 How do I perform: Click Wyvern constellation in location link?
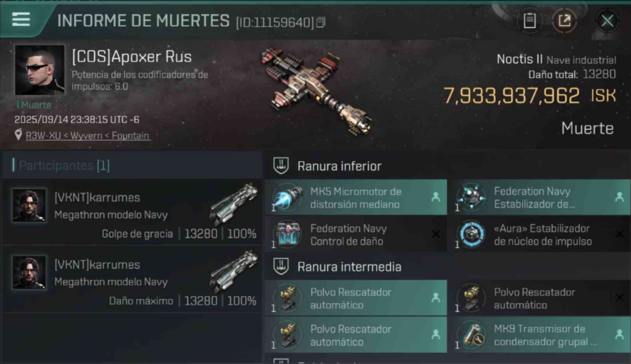click(x=90, y=136)
